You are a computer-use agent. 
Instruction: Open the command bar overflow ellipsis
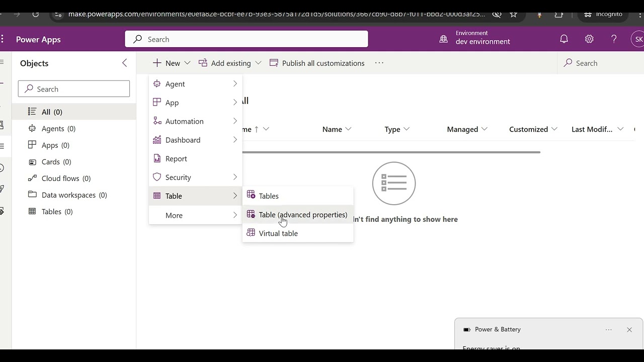379,63
